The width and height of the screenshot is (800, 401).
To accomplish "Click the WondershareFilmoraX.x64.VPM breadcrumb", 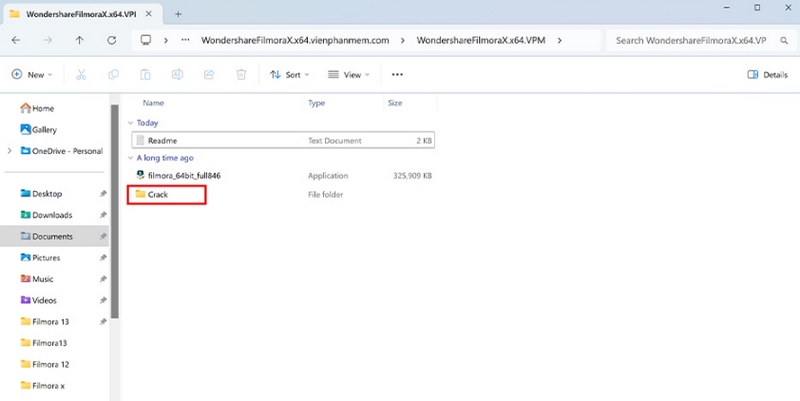I will click(481, 40).
